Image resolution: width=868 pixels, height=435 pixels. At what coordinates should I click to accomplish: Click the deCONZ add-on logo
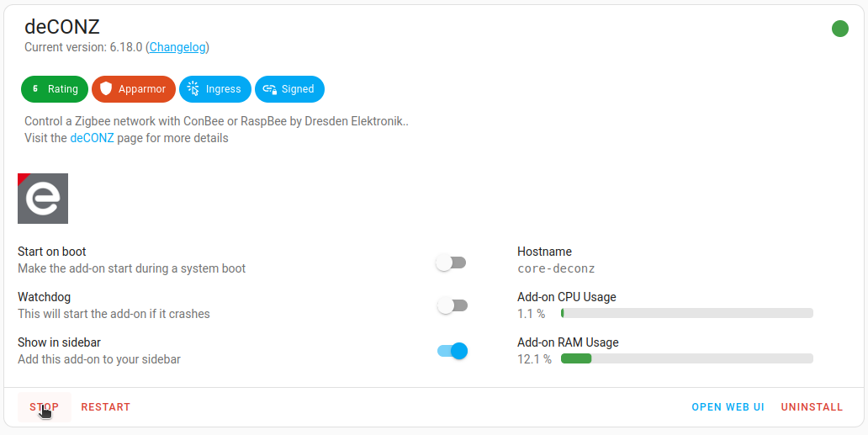43,199
